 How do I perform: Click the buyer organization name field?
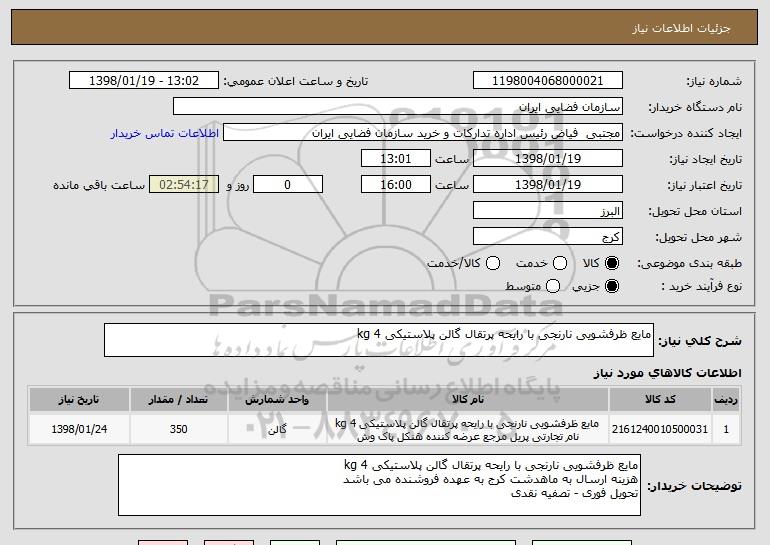398,107
